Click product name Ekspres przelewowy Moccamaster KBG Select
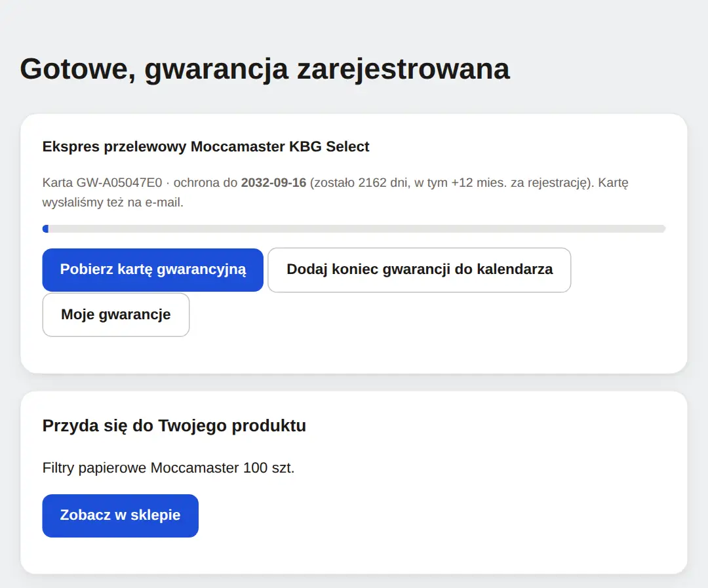 coord(205,146)
